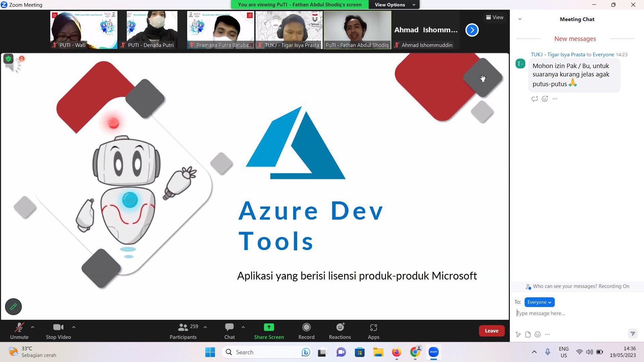Click T- avatar in chat
The height and width of the screenshot is (362, 644).
[x=520, y=64]
